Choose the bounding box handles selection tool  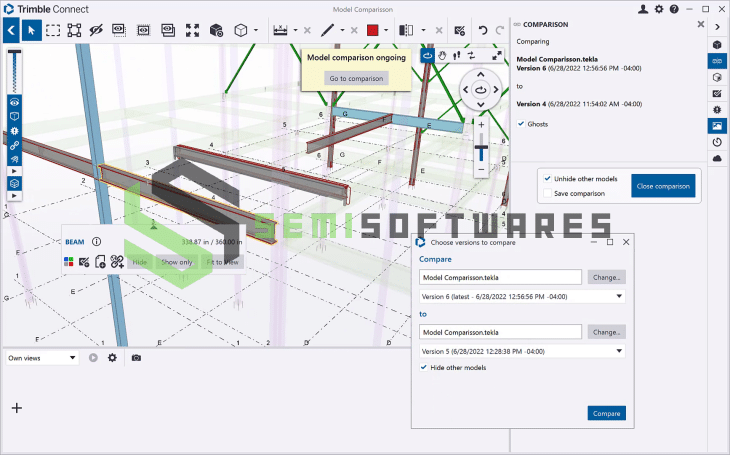pos(74,31)
